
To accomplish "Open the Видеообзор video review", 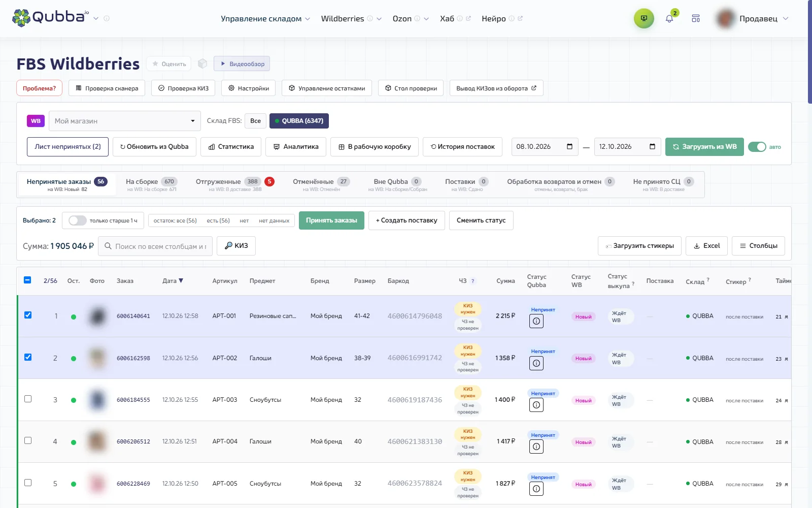I will click(242, 64).
